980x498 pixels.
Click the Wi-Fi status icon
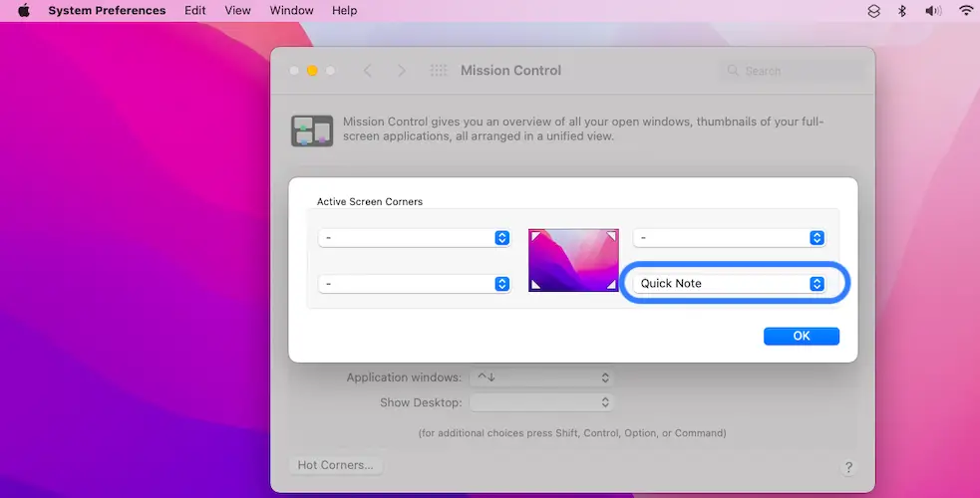[966, 11]
